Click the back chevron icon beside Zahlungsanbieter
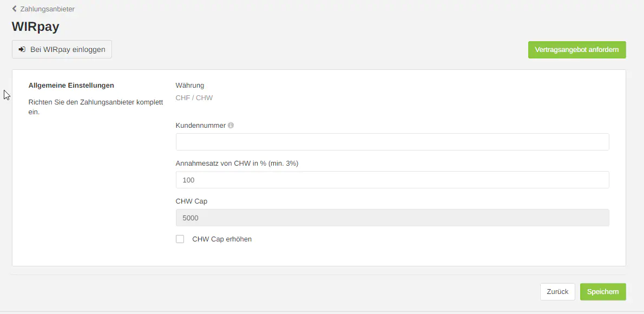Image resolution: width=644 pixels, height=314 pixels. coord(15,9)
